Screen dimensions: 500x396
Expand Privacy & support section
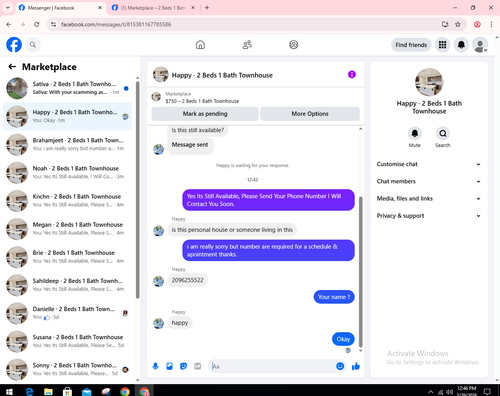pyautogui.click(x=429, y=216)
